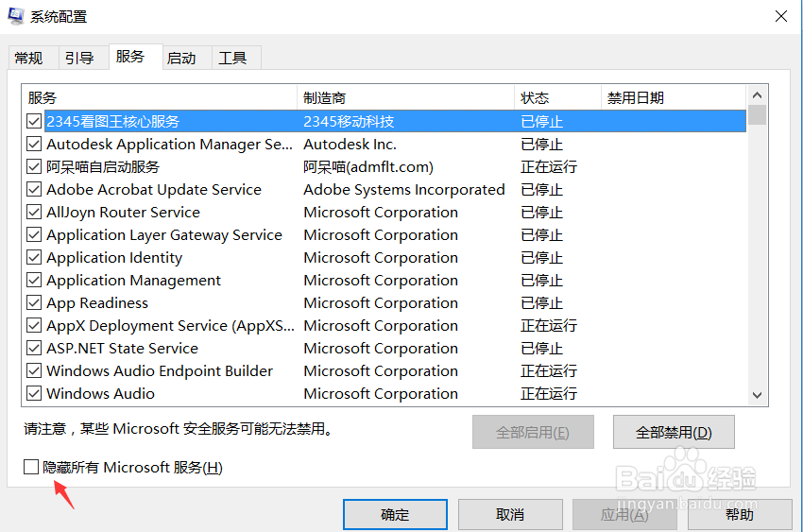Confirm with the 确定 button
This screenshot has height=532, width=803.
click(x=395, y=515)
